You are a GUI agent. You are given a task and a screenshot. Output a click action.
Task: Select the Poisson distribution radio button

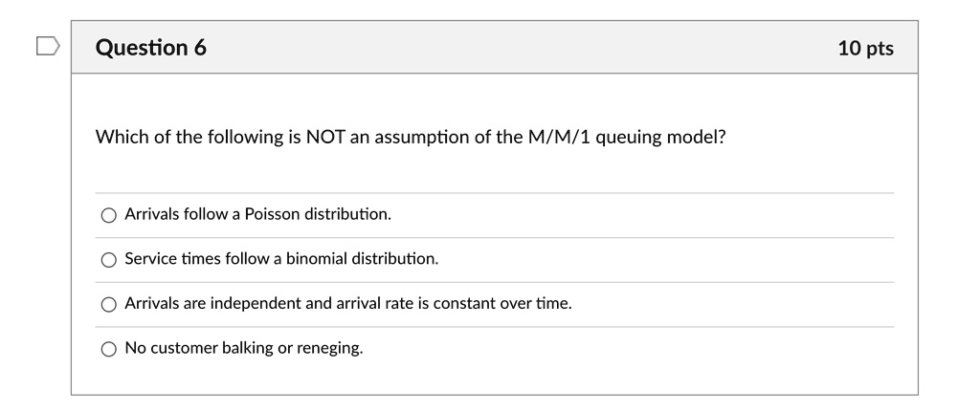[109, 215]
